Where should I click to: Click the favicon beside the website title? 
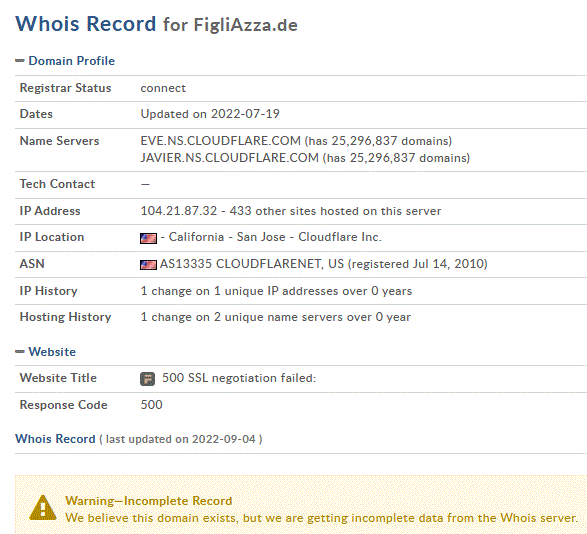point(147,379)
